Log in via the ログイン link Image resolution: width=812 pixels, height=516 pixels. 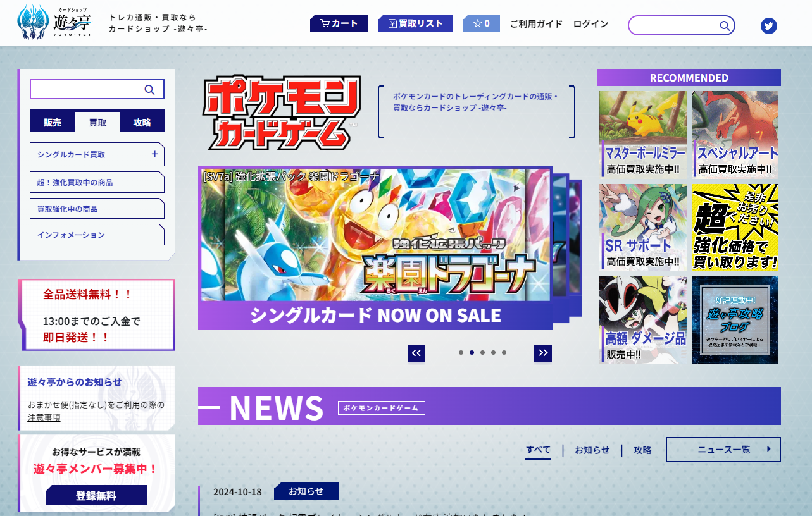(590, 23)
